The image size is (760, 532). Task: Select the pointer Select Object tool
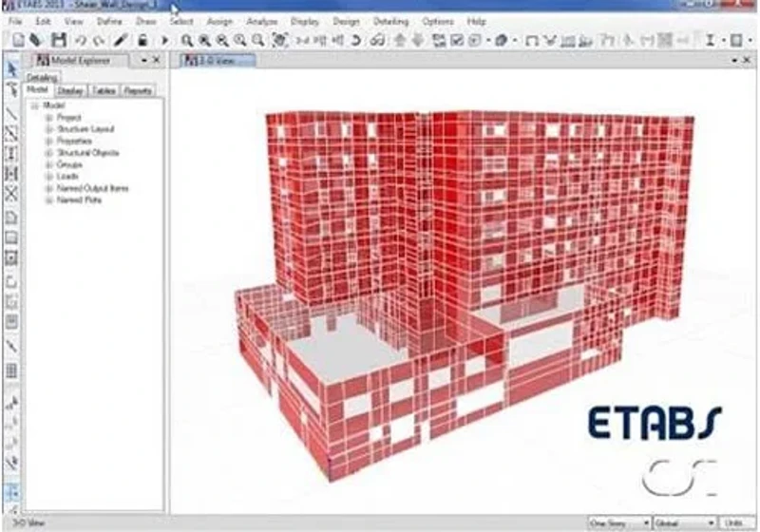[x=11, y=69]
